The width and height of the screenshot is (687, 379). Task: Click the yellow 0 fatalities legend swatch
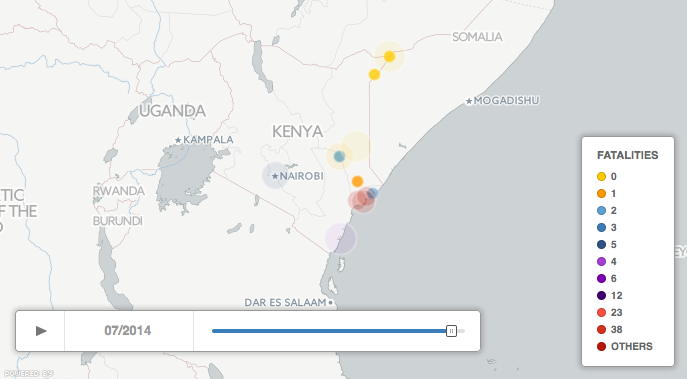[x=602, y=177]
